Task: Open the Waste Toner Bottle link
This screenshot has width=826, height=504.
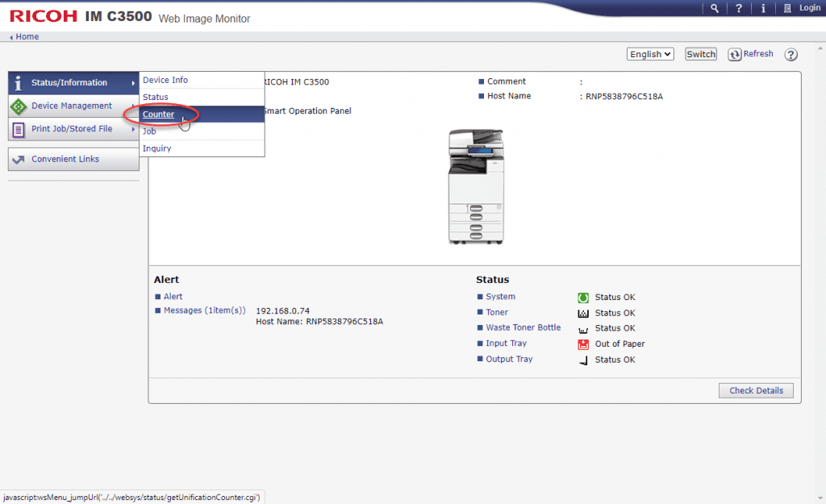Action: 523,327
